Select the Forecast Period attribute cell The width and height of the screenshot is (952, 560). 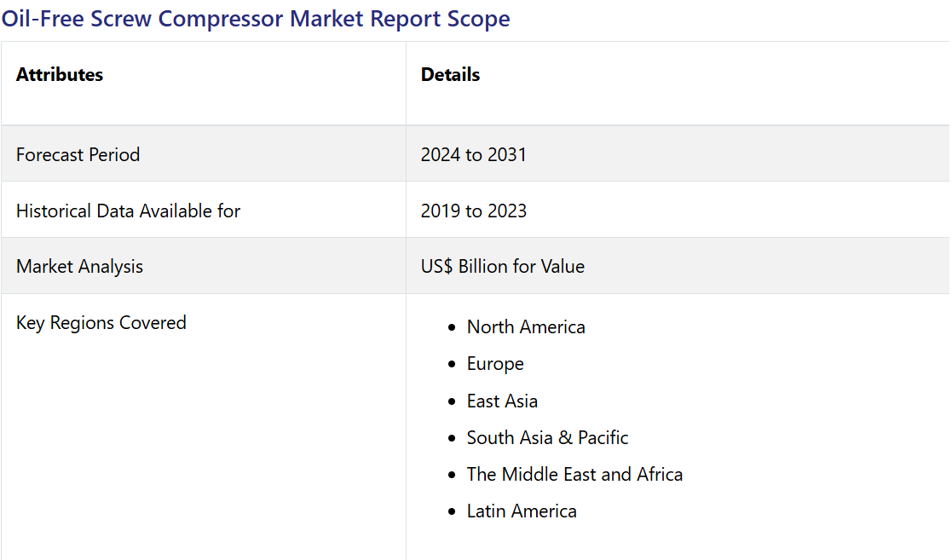78,154
